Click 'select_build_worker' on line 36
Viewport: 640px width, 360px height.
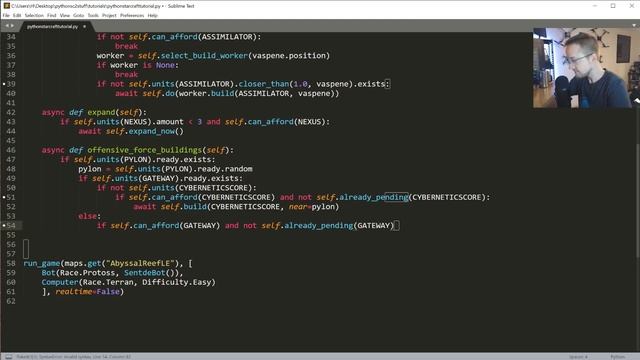pyautogui.click(x=204, y=56)
